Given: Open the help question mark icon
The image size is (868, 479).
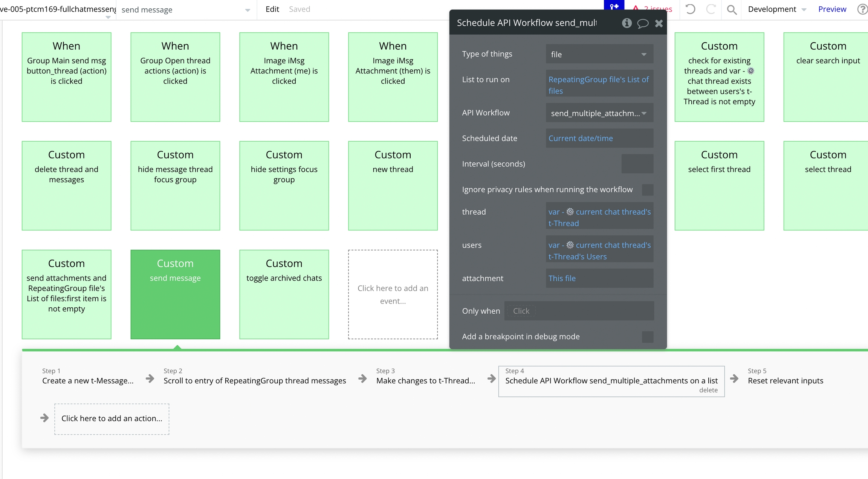Looking at the screenshot, I should point(862,9).
